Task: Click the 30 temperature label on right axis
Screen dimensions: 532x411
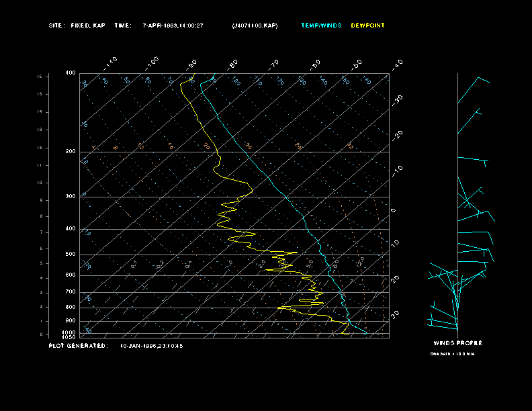Action: tap(396, 314)
